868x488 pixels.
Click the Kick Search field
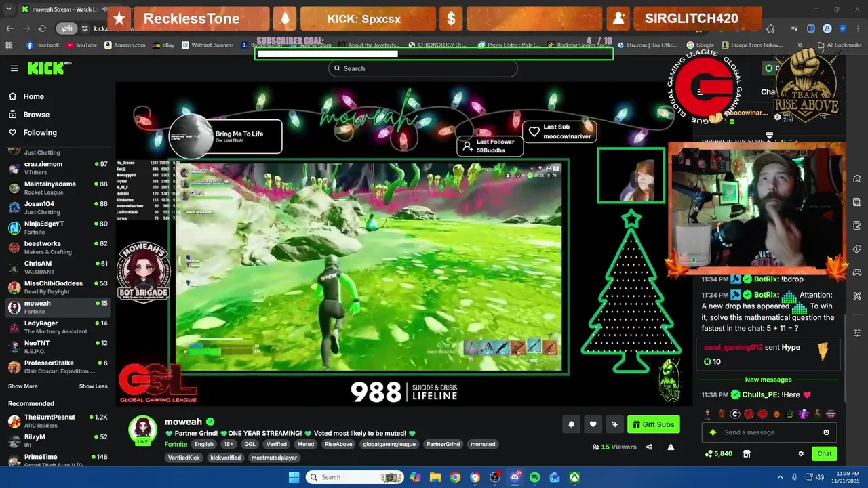422,68
